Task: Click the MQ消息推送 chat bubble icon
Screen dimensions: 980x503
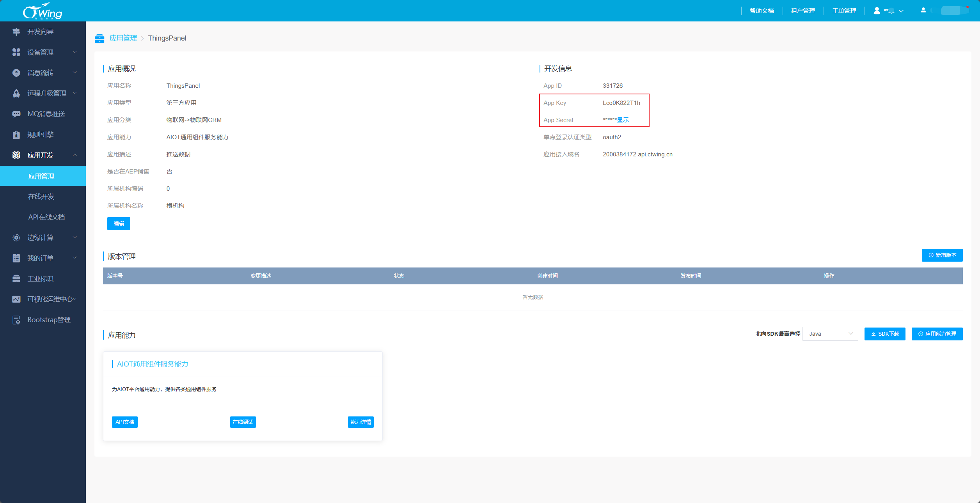Action: (x=16, y=114)
